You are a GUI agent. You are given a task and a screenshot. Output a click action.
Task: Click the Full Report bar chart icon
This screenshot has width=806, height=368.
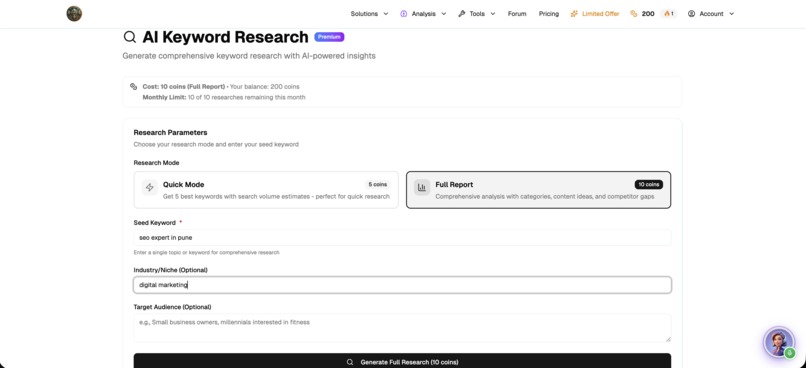(x=422, y=188)
